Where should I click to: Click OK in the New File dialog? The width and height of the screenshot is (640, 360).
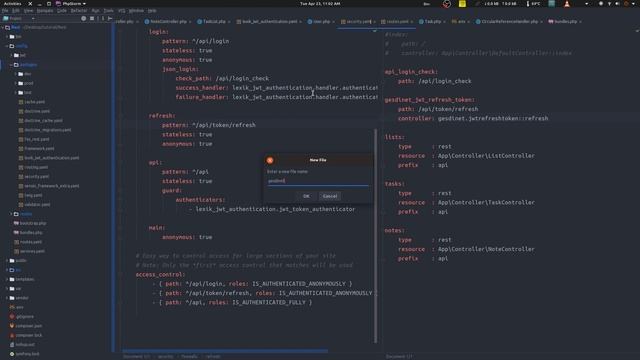pyautogui.click(x=306, y=196)
